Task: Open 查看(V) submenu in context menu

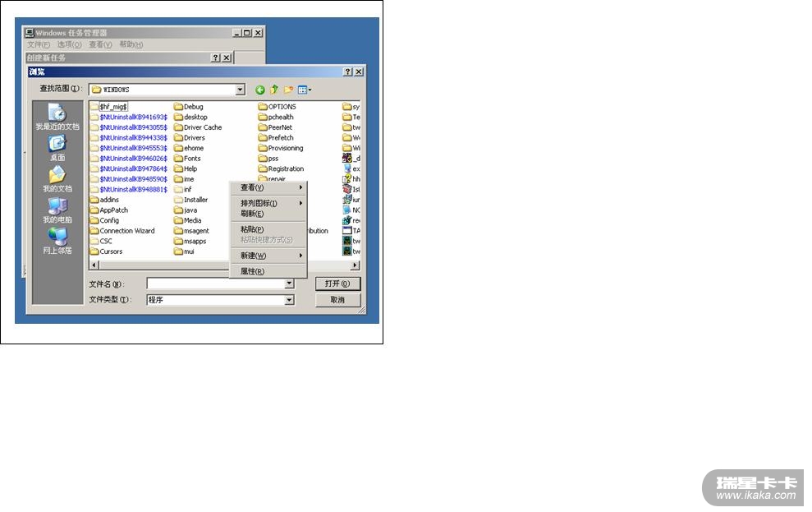Action: coord(268,187)
